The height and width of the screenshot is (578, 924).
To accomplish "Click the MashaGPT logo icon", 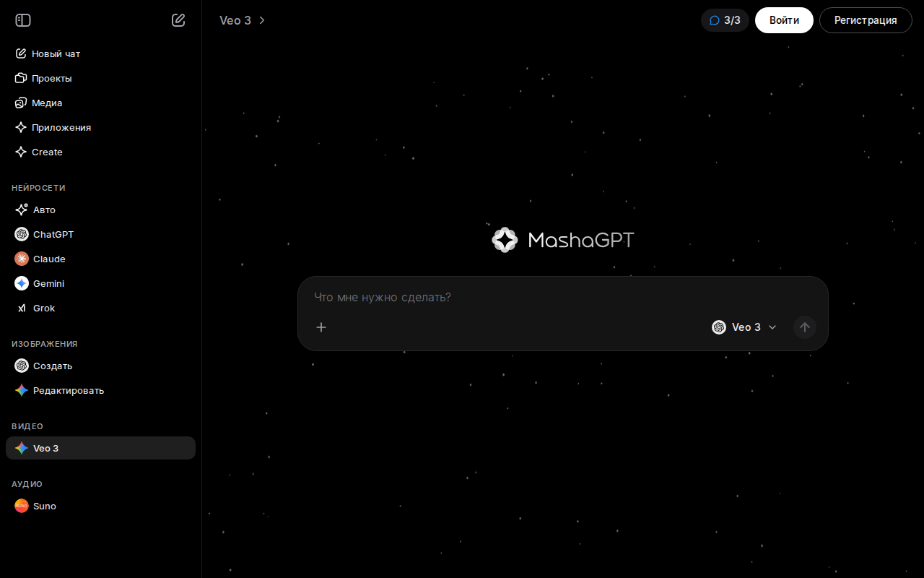I will [505, 240].
